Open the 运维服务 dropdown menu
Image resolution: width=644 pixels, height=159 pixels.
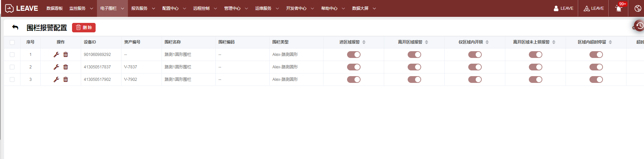tap(267, 8)
